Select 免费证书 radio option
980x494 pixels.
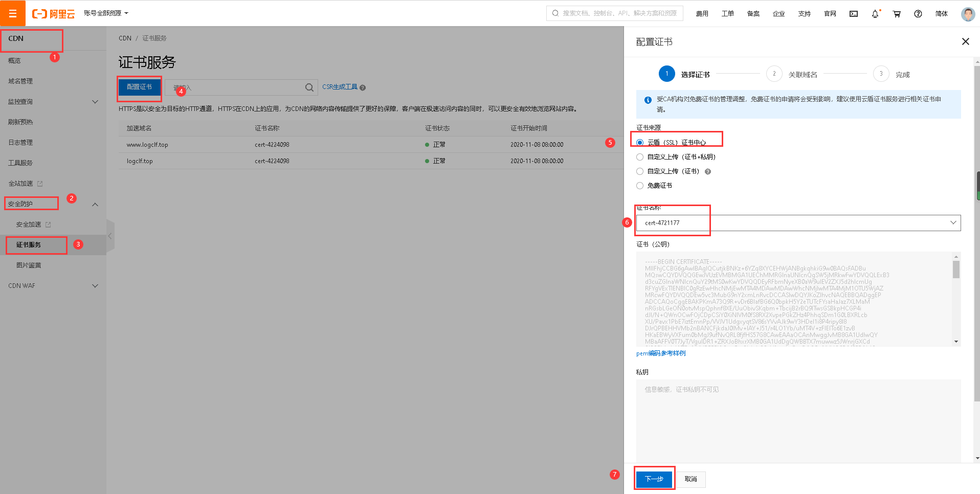640,186
